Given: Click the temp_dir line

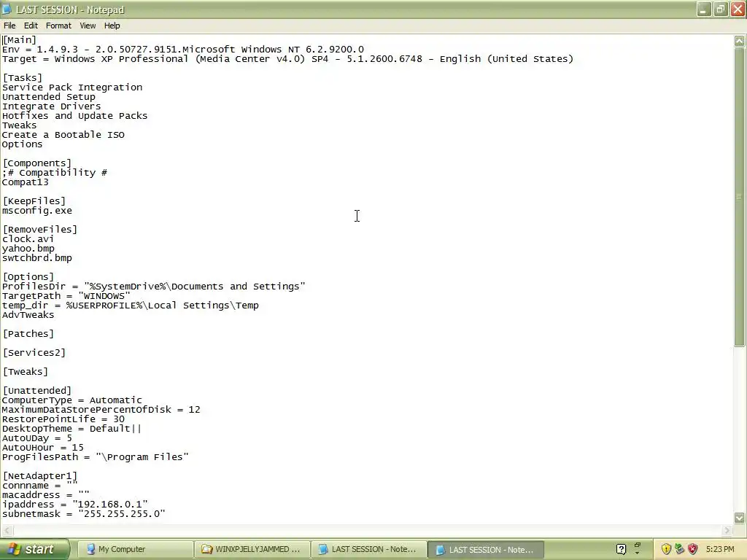Looking at the screenshot, I should (131, 306).
